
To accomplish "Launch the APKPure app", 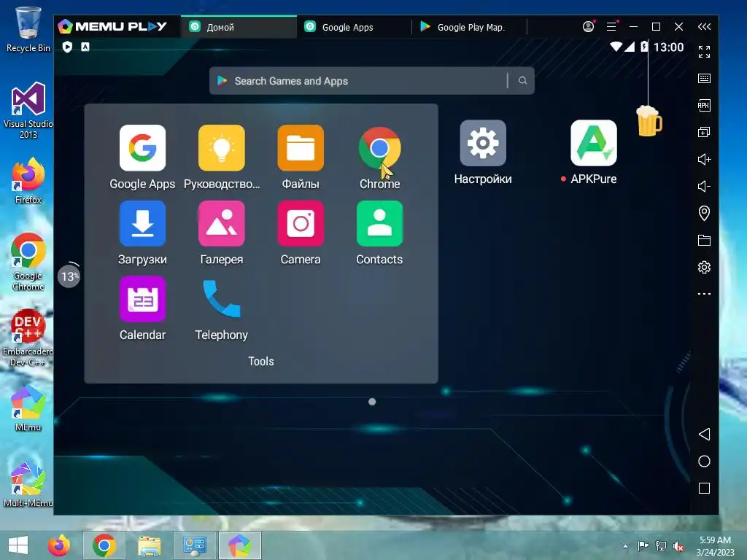I will point(594,143).
